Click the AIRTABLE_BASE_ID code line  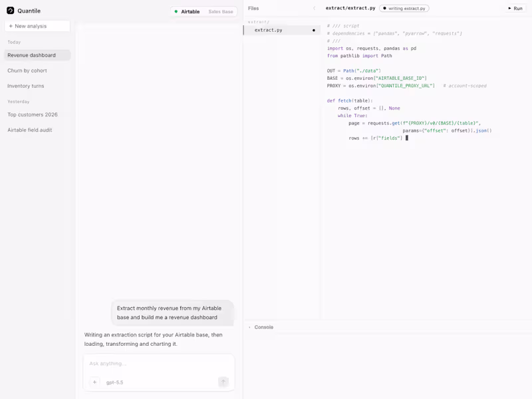pyautogui.click(x=376, y=78)
